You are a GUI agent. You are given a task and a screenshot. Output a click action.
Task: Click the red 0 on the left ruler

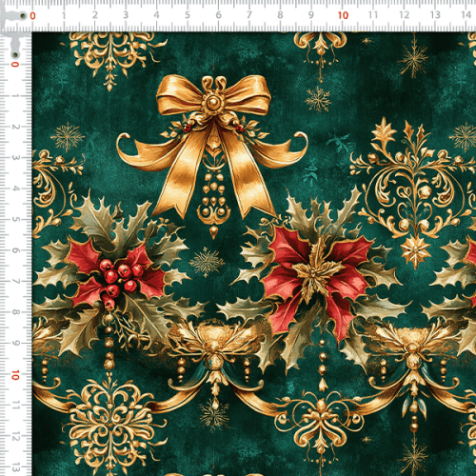(15, 65)
